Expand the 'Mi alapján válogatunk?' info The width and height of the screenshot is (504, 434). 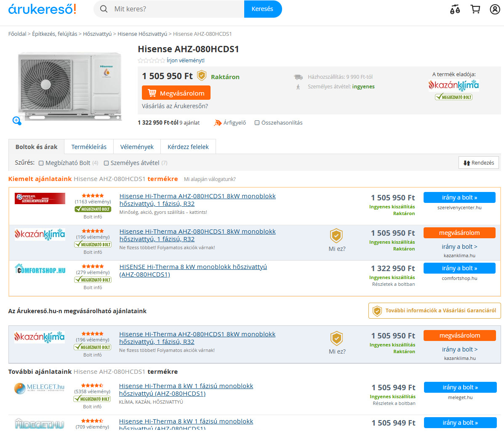click(210, 179)
